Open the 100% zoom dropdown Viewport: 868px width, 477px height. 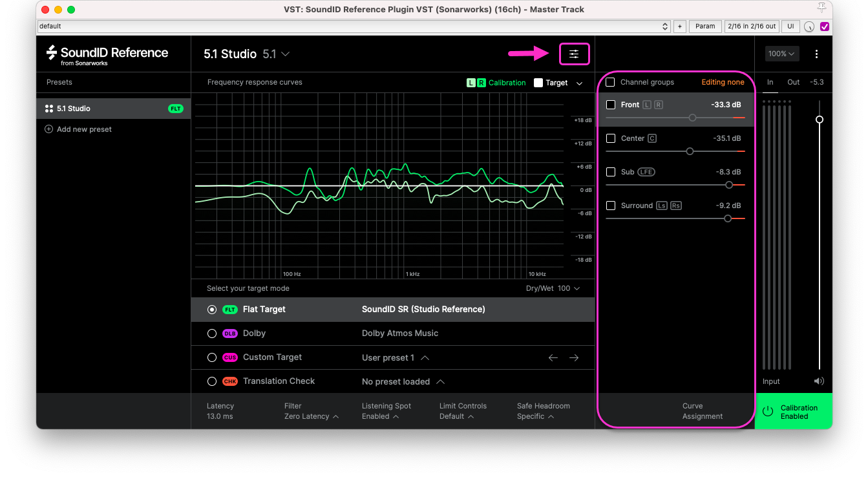click(782, 54)
